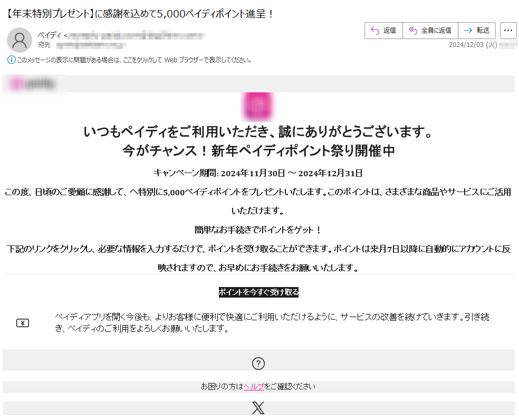Click the ポイントを今すぐ受け取る link
The width and height of the screenshot is (519, 420).
click(x=258, y=292)
